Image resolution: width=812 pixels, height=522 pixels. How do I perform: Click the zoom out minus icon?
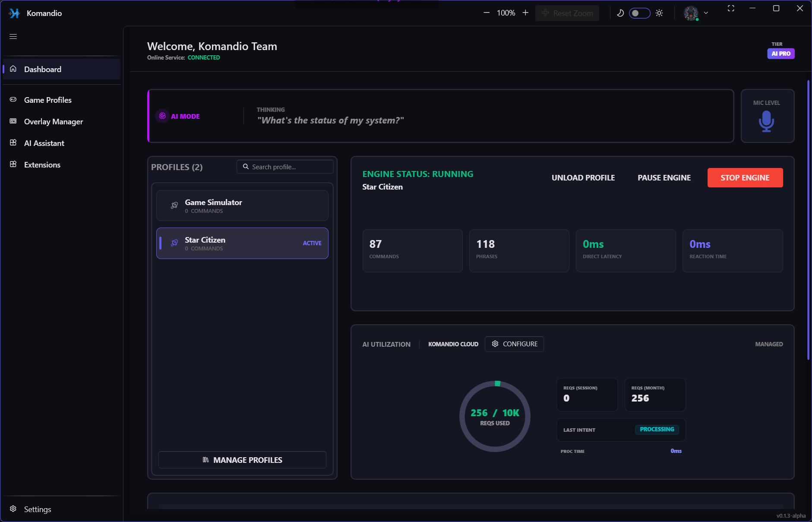[x=487, y=13]
